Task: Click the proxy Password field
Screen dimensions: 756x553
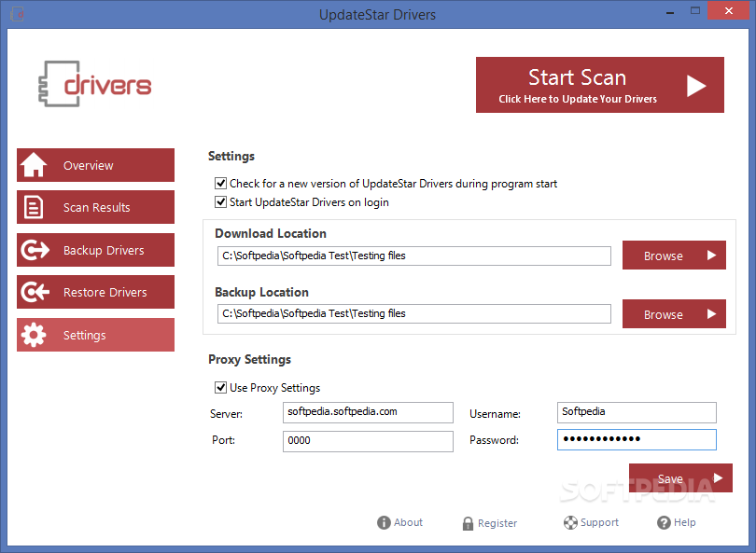Action: coord(637,439)
